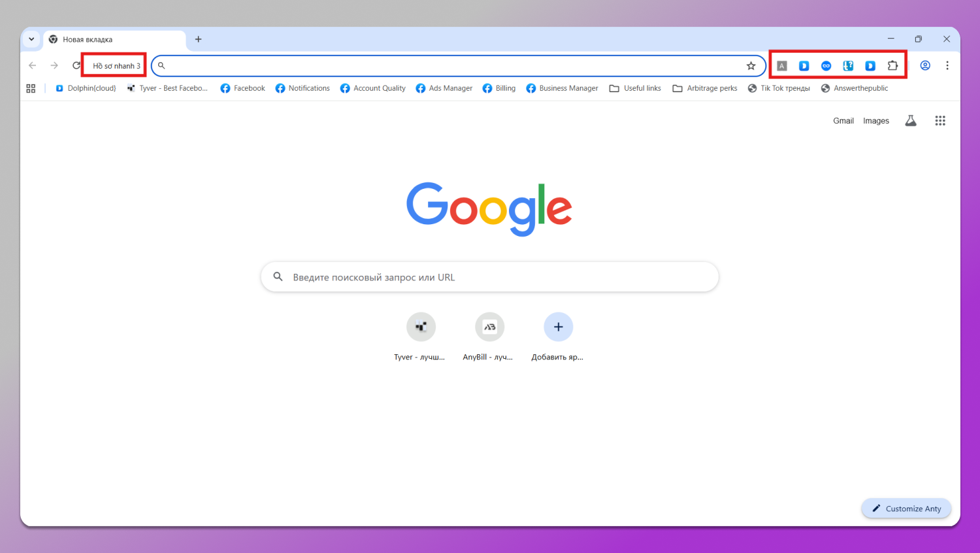Bookmark this page with the star icon

751,65
